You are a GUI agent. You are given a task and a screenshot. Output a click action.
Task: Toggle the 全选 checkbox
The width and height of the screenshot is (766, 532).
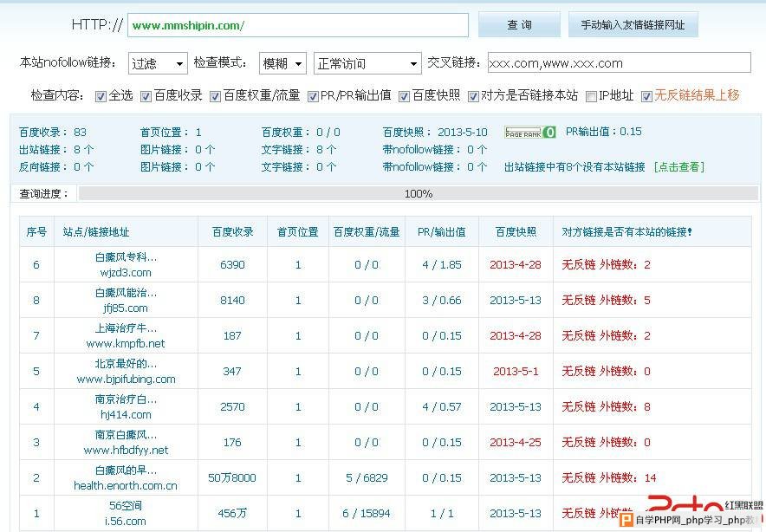pos(101,96)
